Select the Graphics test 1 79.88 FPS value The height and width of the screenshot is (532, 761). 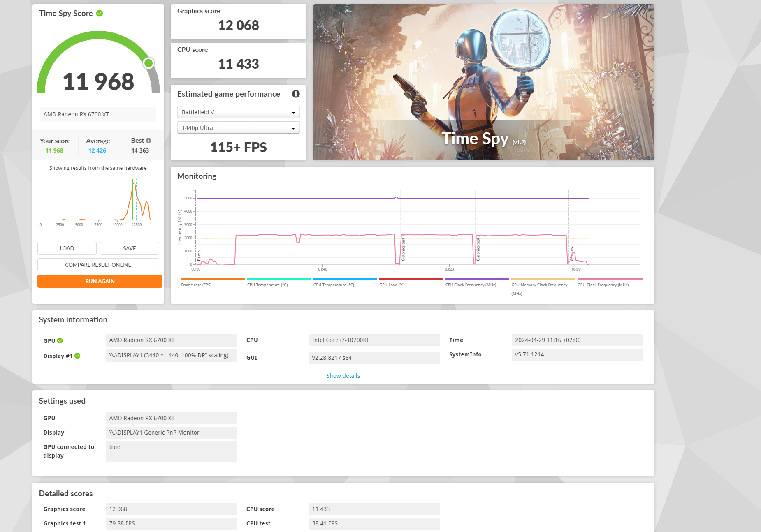pos(172,523)
